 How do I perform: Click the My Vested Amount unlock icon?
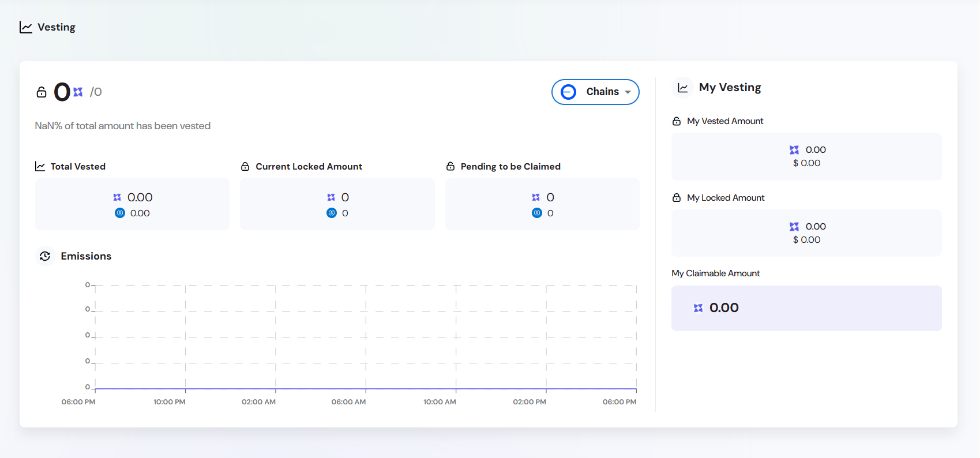coord(677,121)
